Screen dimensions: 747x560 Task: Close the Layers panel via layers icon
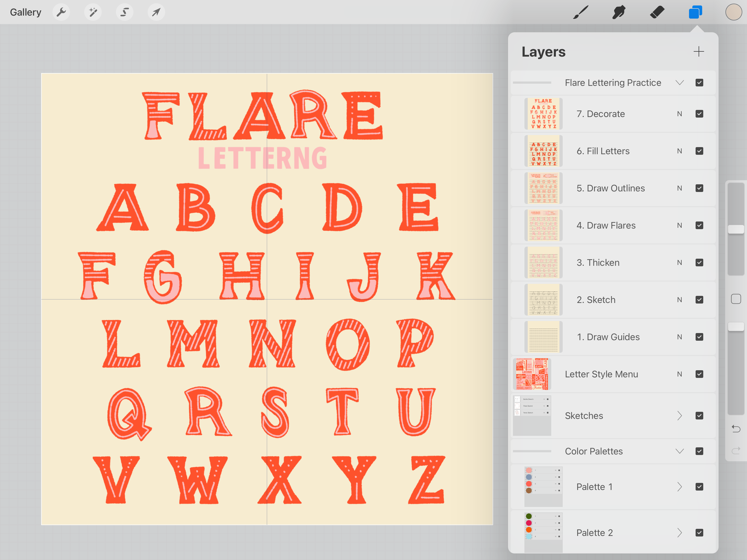pyautogui.click(x=695, y=13)
